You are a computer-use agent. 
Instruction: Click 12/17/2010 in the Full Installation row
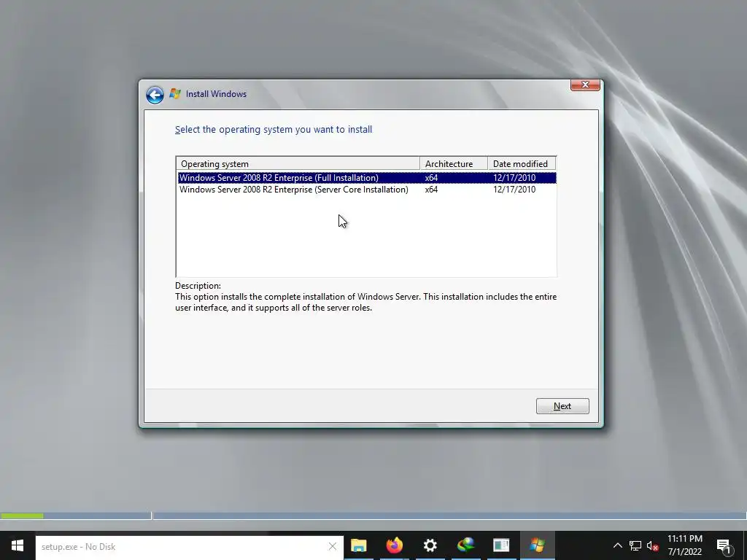(514, 178)
